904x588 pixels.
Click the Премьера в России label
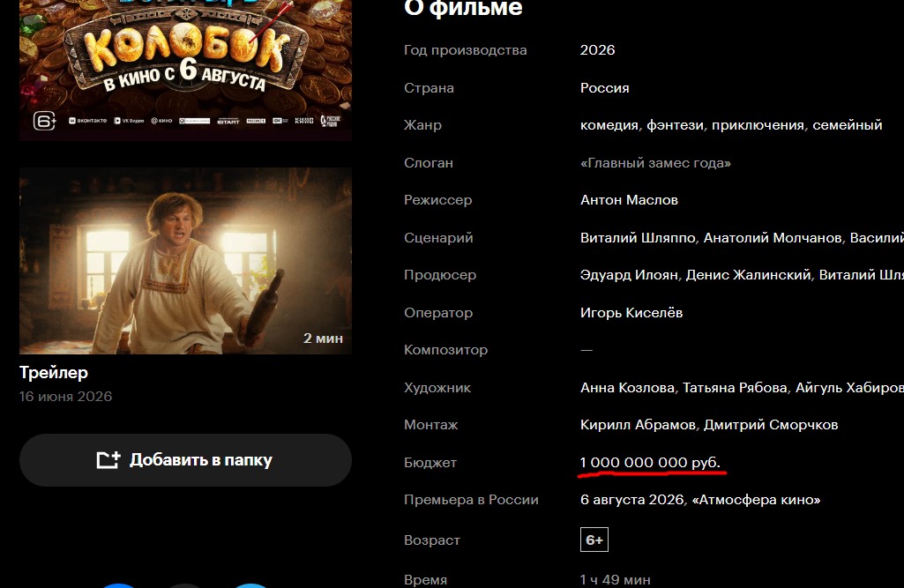point(471,500)
